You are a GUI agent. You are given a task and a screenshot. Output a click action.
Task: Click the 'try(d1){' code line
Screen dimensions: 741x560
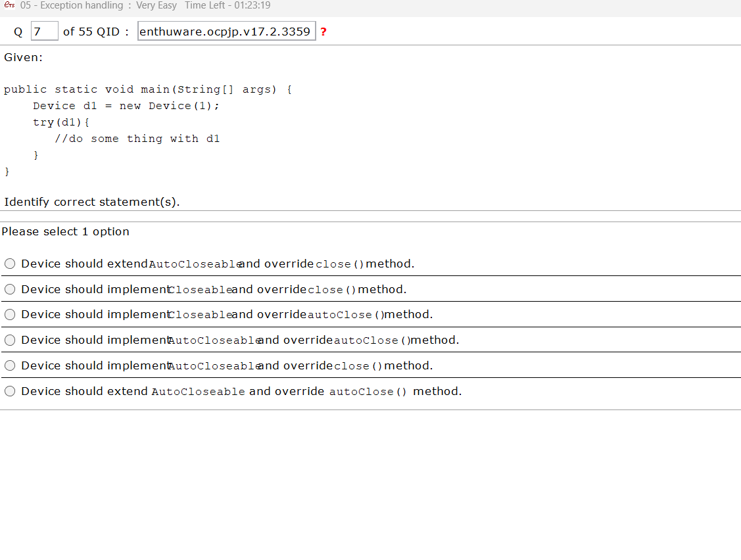coord(61,122)
